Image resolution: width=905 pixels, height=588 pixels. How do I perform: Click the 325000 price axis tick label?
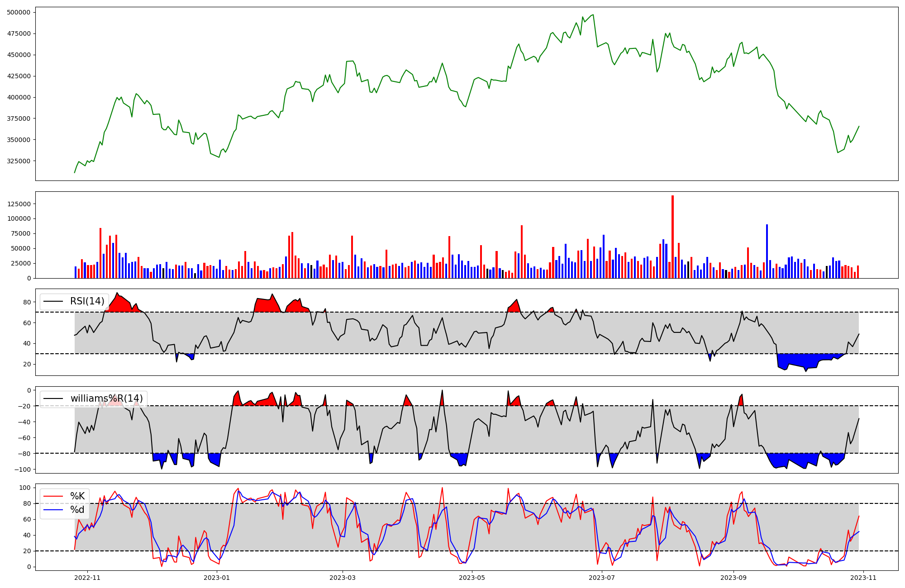coord(19,161)
